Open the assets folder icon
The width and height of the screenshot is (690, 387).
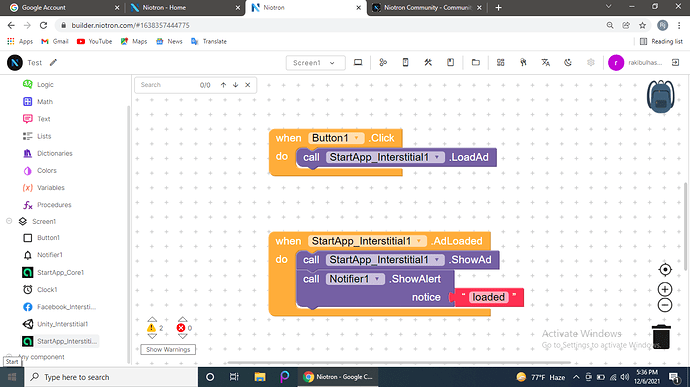[476, 63]
